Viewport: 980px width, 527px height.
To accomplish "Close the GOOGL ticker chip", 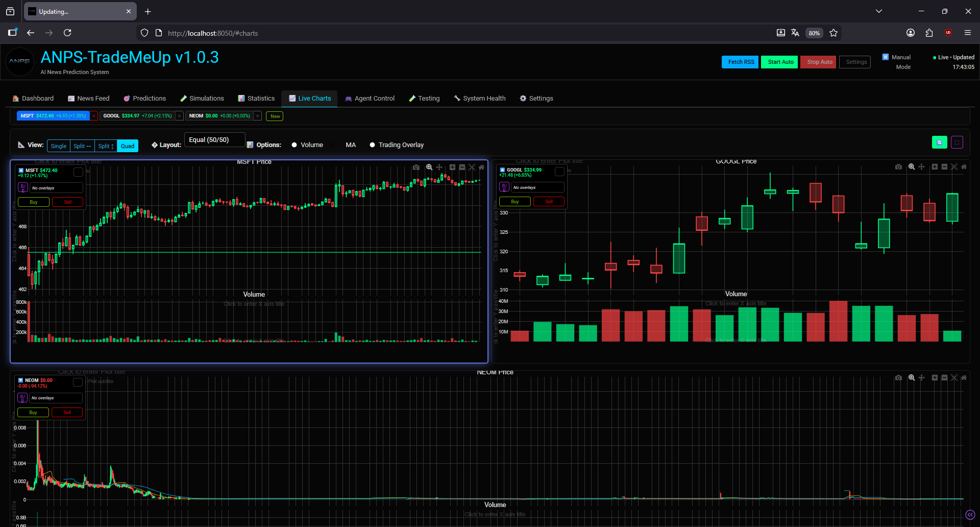I will (x=179, y=116).
